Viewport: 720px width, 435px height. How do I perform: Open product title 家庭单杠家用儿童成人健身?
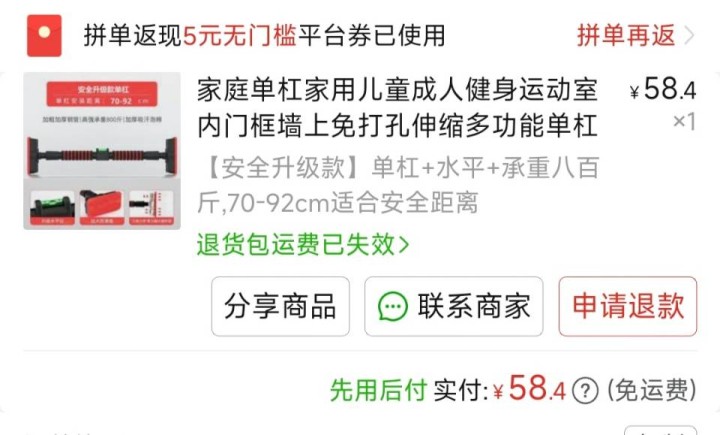398,107
